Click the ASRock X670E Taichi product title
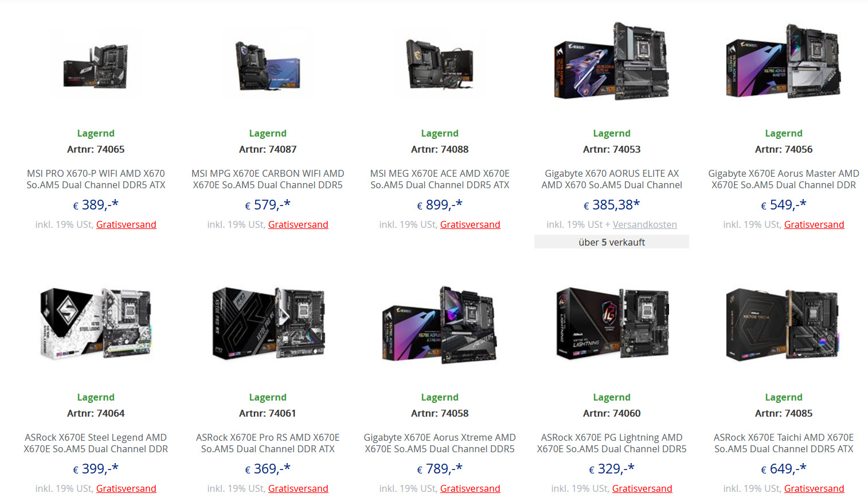The height and width of the screenshot is (501, 868). [x=784, y=443]
